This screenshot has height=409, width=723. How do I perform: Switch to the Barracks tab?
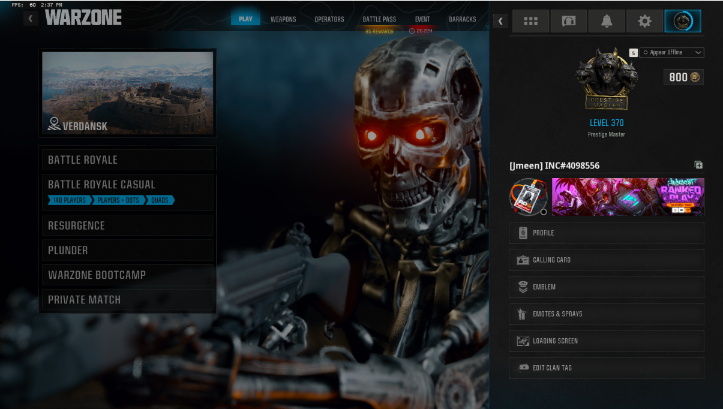point(462,19)
